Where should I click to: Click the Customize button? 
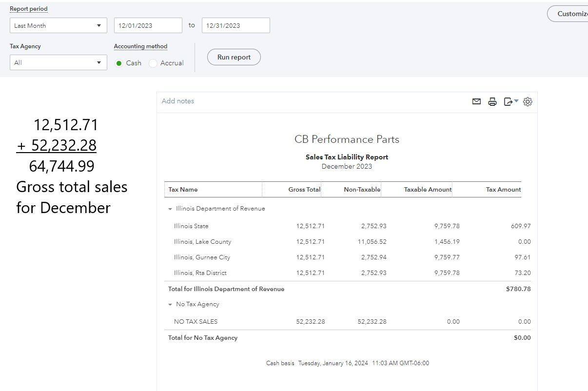coord(575,14)
